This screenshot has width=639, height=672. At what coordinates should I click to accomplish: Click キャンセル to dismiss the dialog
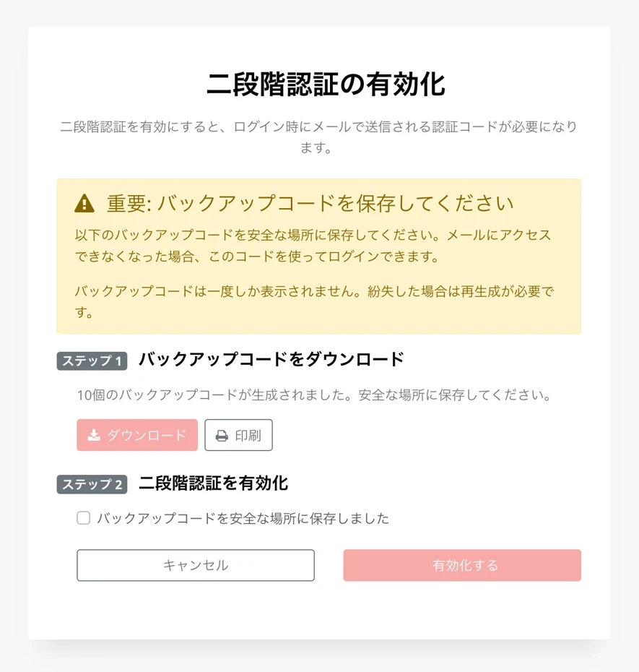[x=195, y=565]
